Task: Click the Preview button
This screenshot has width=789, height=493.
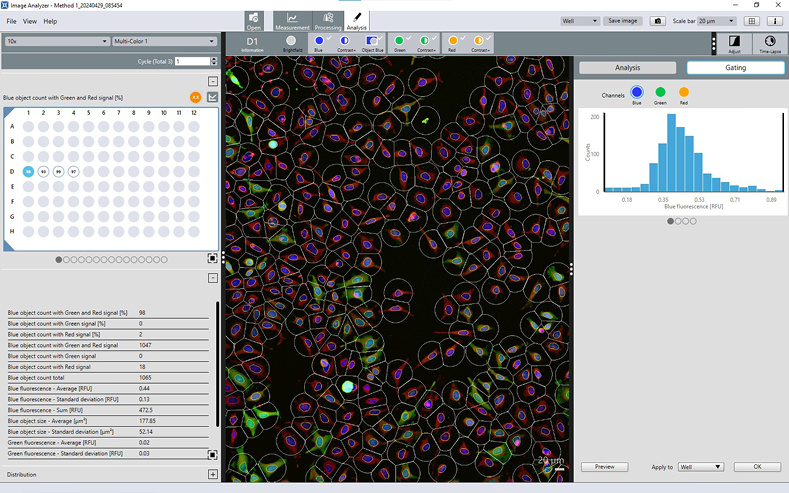Action: click(x=604, y=467)
